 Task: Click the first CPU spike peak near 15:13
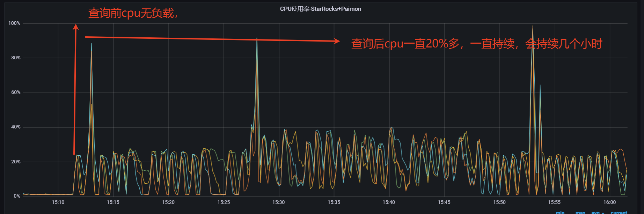(91, 44)
